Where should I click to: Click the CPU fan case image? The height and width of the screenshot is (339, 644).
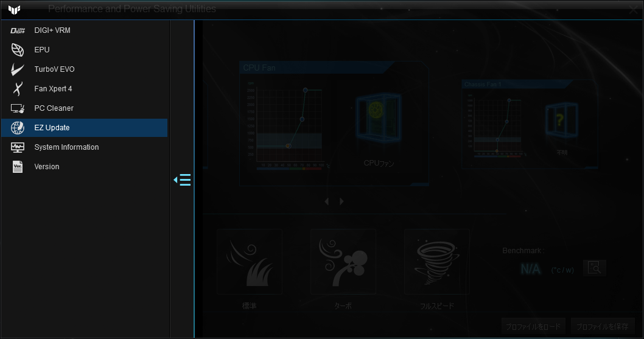378,118
